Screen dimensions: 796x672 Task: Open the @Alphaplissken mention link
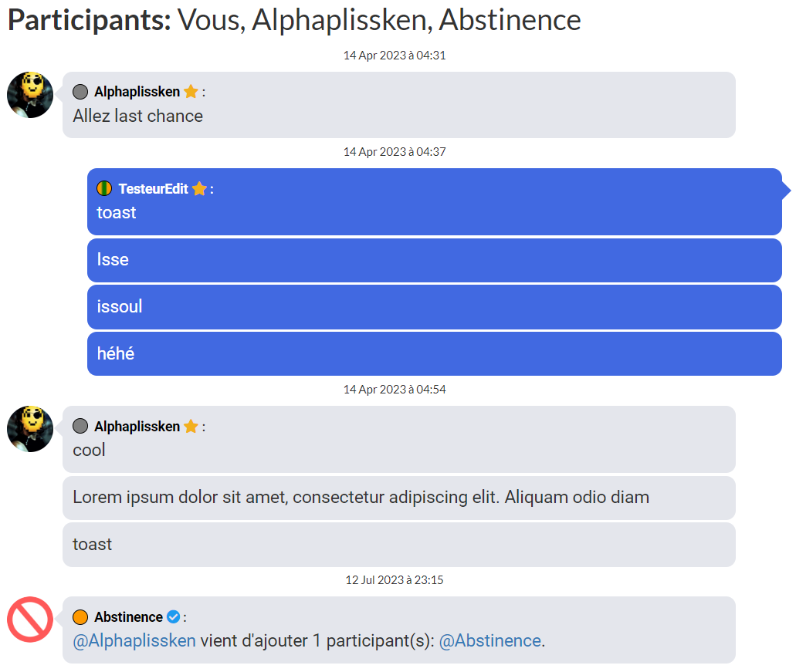134,641
